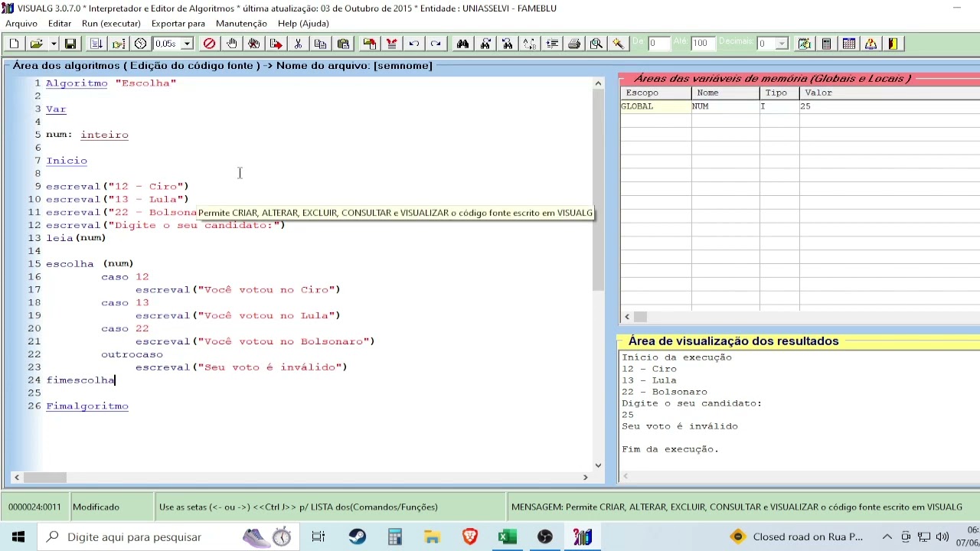Open the Decimais dropdown
This screenshot has width=980, height=551.
pyautogui.click(x=782, y=44)
